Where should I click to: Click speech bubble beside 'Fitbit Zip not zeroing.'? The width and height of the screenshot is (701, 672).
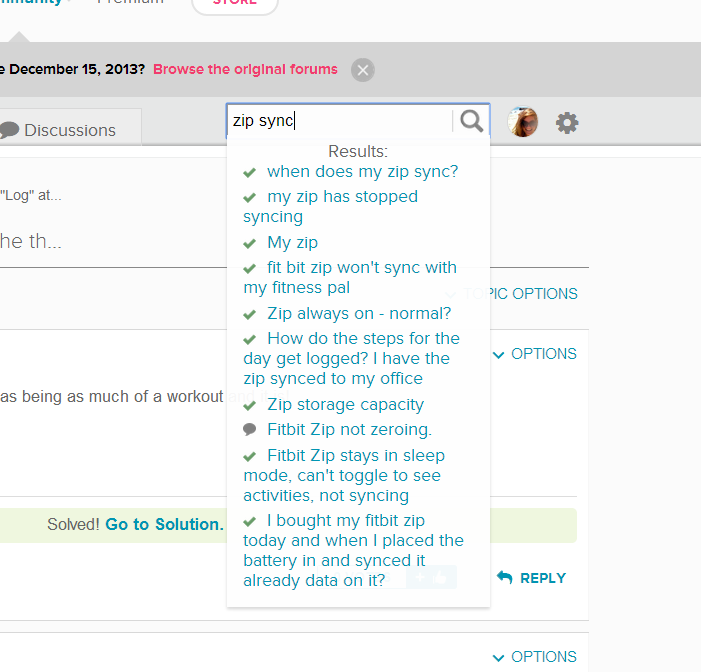[x=249, y=430]
